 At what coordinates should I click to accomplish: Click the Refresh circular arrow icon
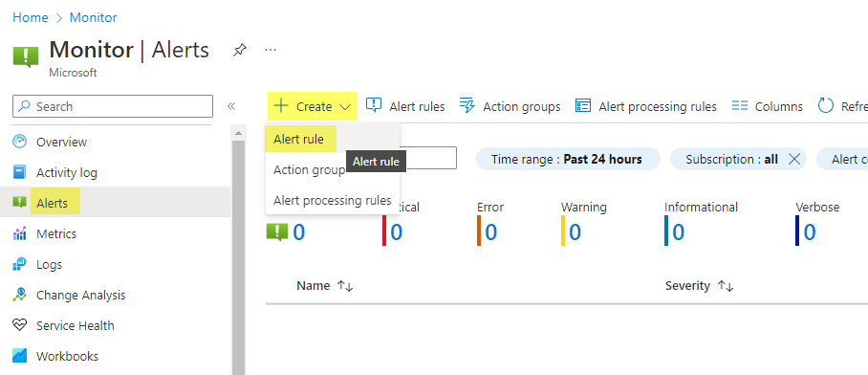826,106
